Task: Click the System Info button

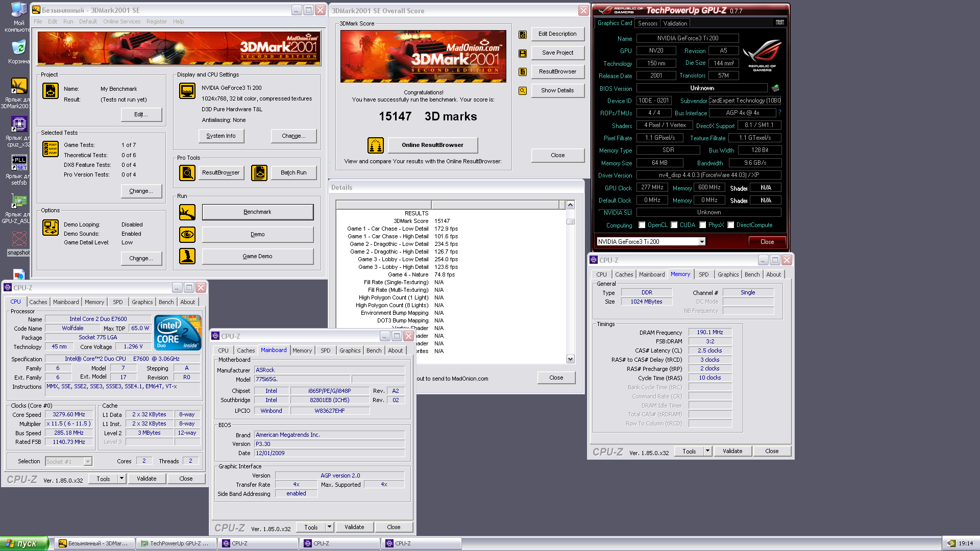Action: coord(221,136)
